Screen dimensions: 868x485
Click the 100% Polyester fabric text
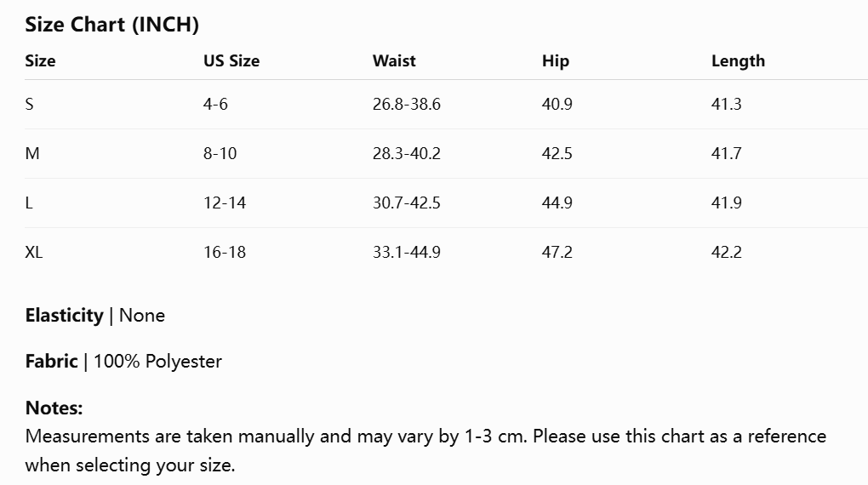[157, 362]
